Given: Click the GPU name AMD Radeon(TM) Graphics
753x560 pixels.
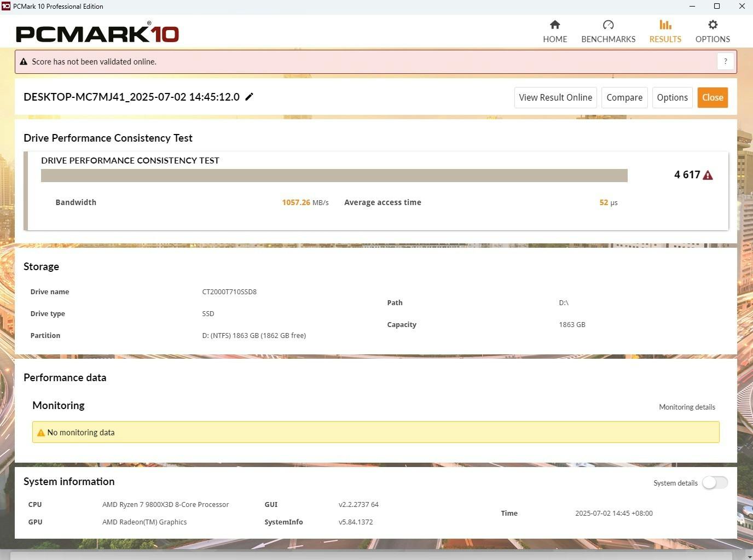Looking at the screenshot, I should (144, 522).
